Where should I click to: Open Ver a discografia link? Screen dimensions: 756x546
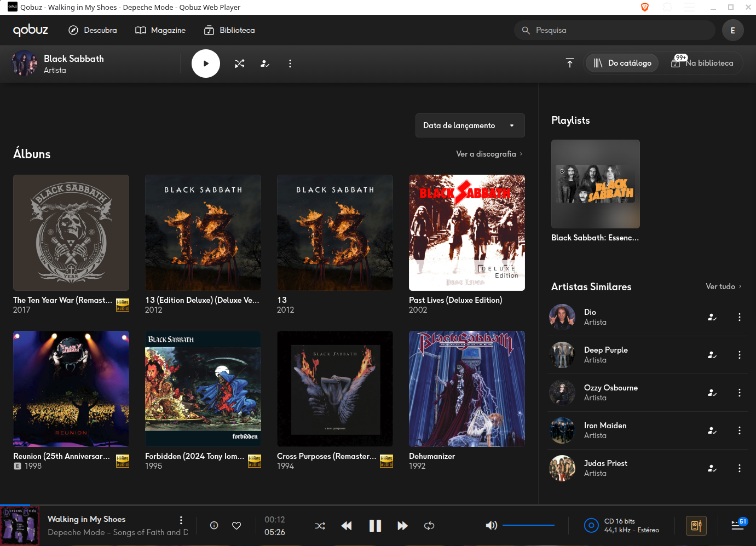click(x=489, y=154)
